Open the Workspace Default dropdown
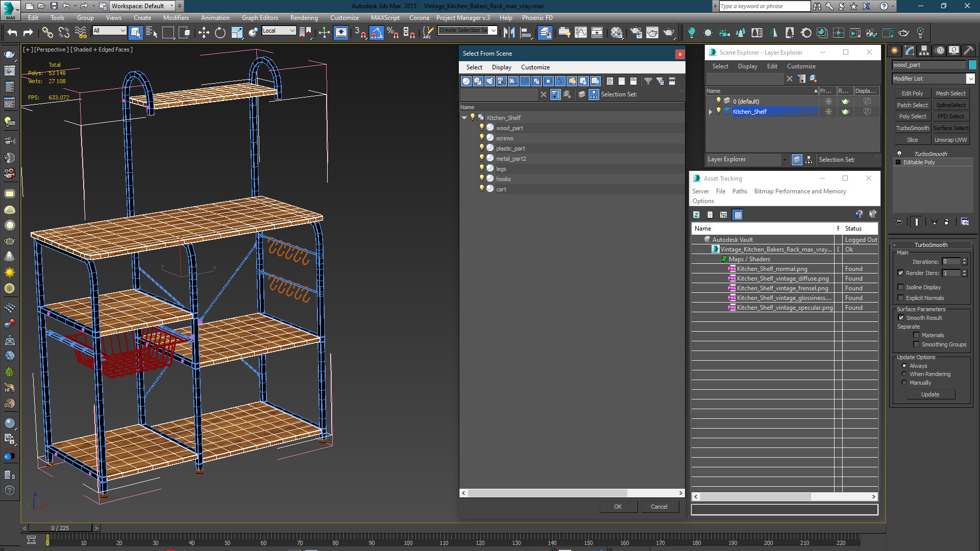 pyautogui.click(x=142, y=6)
